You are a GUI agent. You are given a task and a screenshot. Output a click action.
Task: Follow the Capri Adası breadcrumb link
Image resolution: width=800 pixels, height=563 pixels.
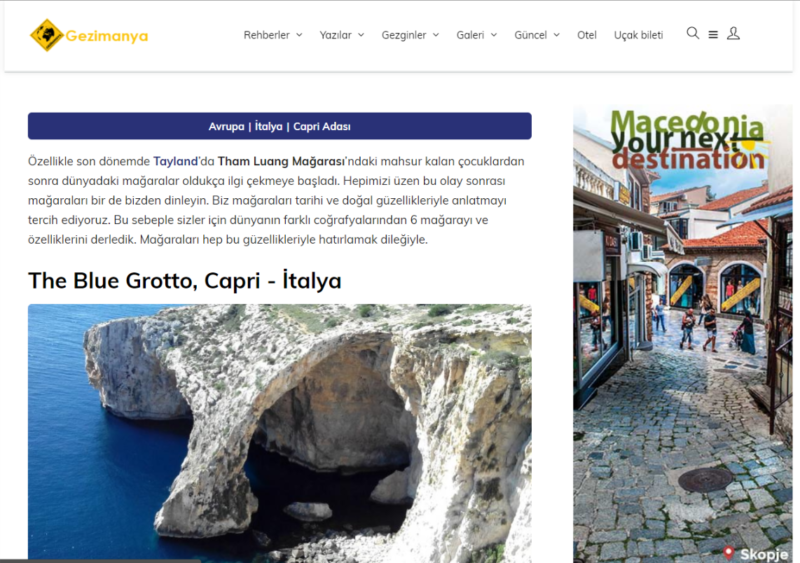pyautogui.click(x=321, y=127)
